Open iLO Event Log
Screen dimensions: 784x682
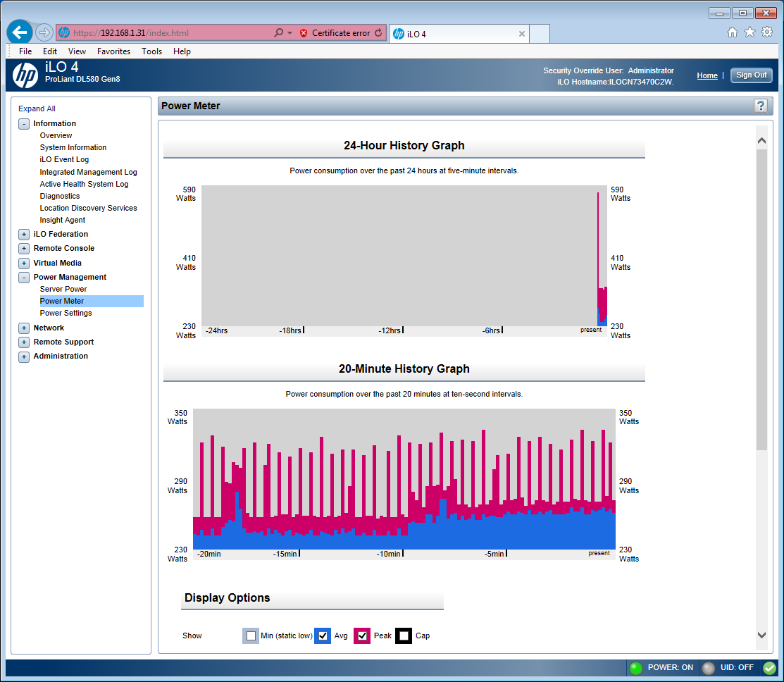(x=64, y=159)
